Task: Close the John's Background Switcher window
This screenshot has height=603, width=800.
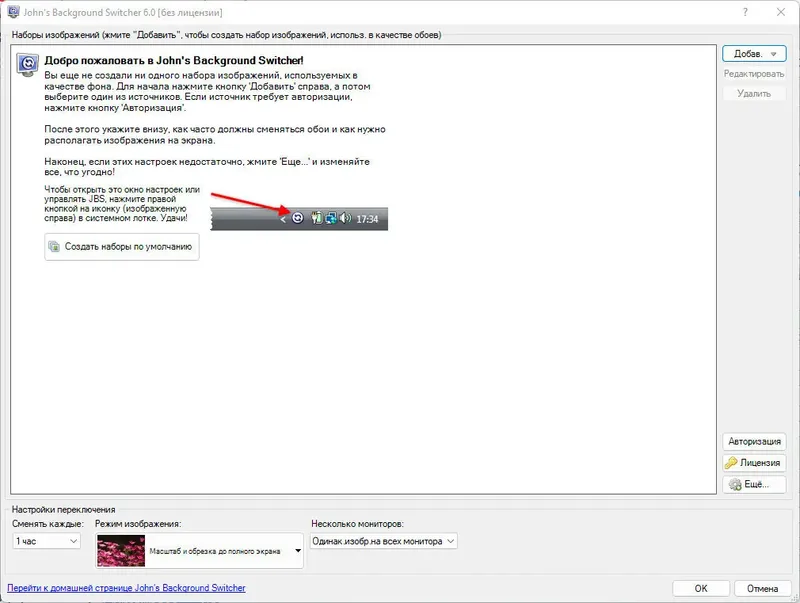Action: [781, 12]
